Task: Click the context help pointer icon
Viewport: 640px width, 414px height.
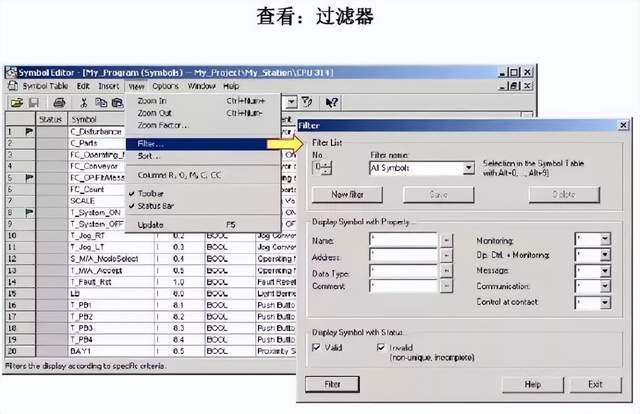Action: click(x=331, y=102)
